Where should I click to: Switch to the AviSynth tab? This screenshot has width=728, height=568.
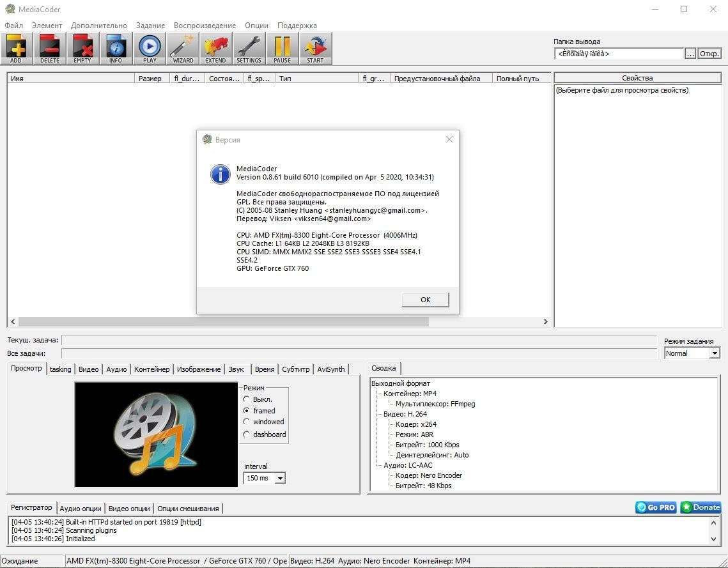point(331,369)
